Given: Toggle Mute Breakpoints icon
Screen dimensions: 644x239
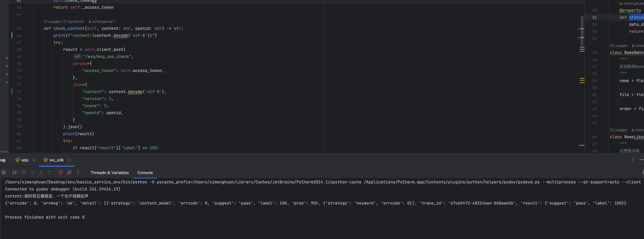Looking at the screenshot, I should (69, 172).
